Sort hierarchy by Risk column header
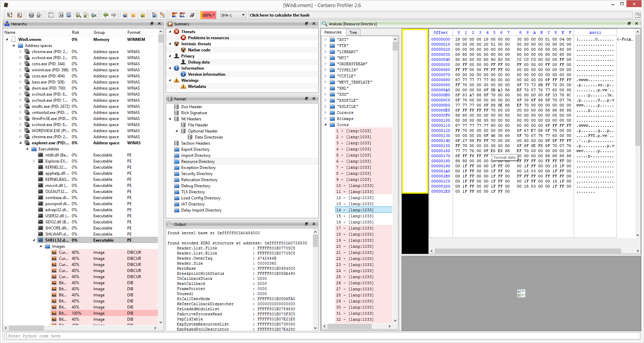The width and height of the screenshot is (644, 343). pos(81,32)
